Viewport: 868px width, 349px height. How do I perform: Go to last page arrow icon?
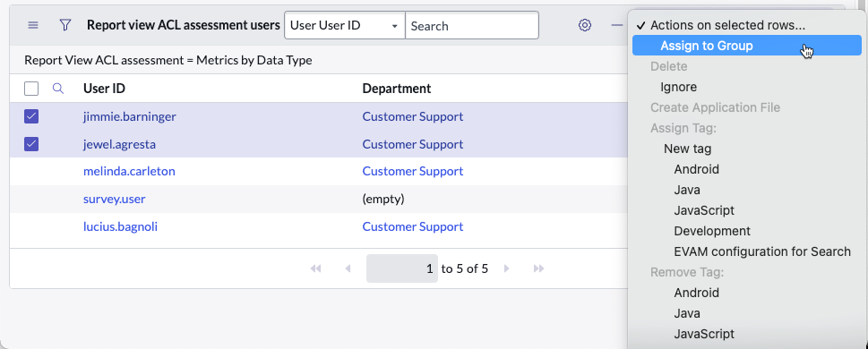(538, 268)
